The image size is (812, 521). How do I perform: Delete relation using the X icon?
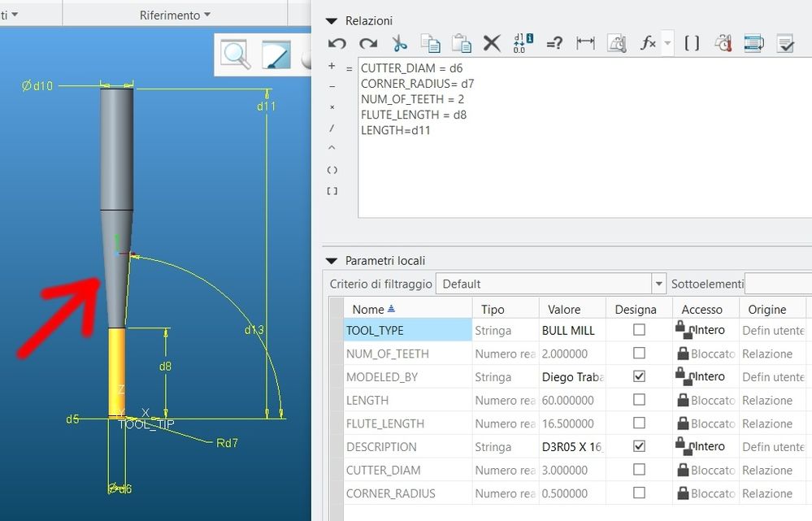point(492,44)
